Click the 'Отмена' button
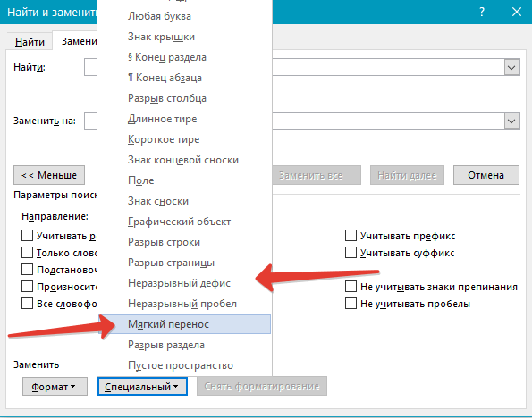This screenshot has width=532, height=418. 486,175
